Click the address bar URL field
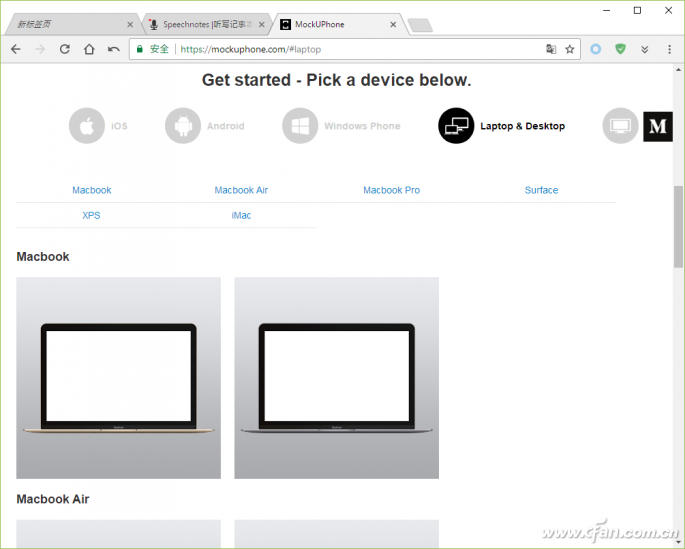 [354, 49]
